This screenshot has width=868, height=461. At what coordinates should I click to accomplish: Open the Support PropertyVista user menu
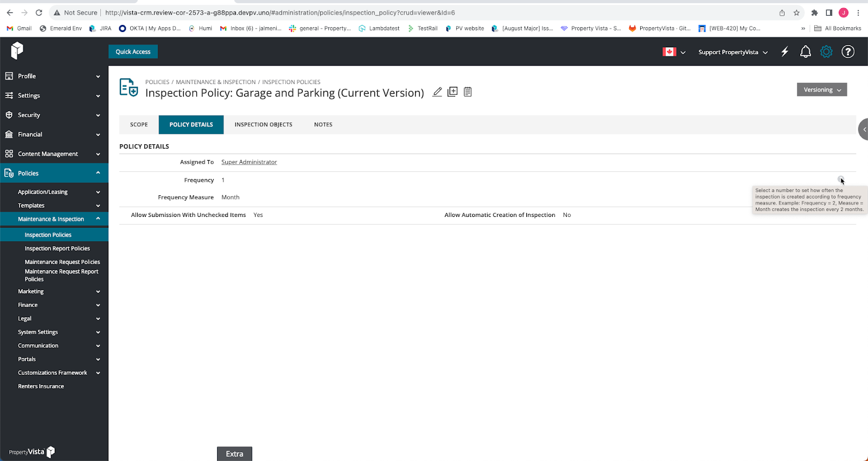[733, 52]
